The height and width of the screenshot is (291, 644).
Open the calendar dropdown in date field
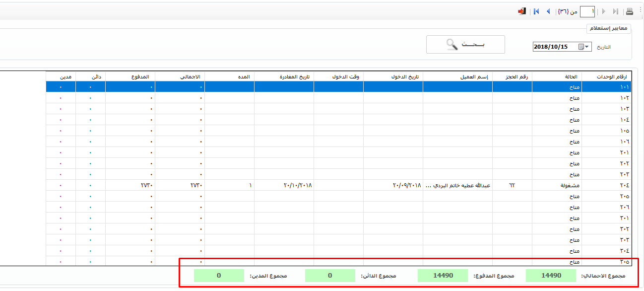(x=587, y=47)
